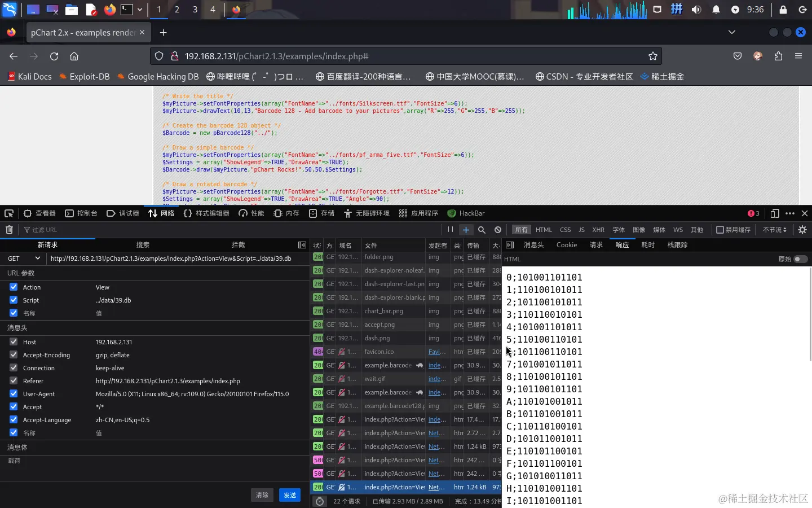Image resolution: width=812 pixels, height=508 pixels.
Task: Save page to Pocket
Action: pyautogui.click(x=738, y=56)
